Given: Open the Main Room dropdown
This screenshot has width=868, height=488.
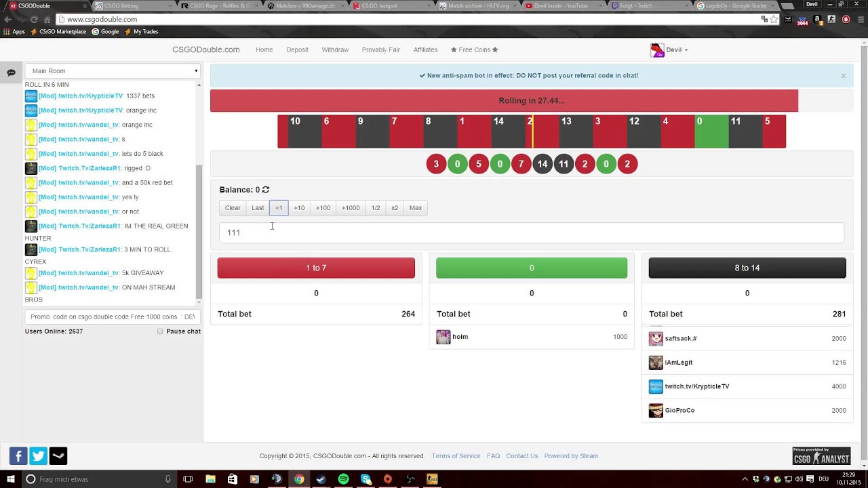Looking at the screenshot, I should [x=113, y=71].
